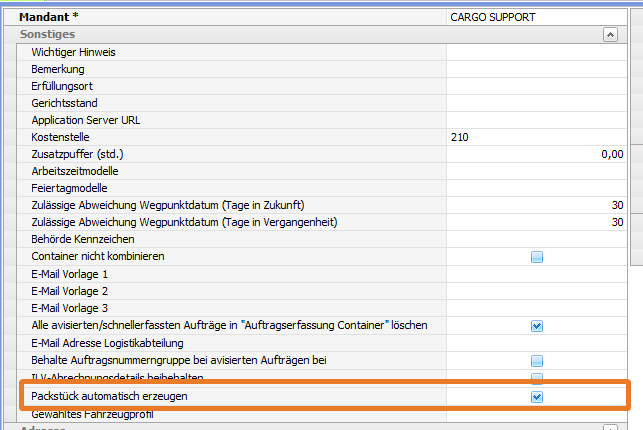
Task: Edit the Kostenstelle value 210
Action: [x=536, y=137]
